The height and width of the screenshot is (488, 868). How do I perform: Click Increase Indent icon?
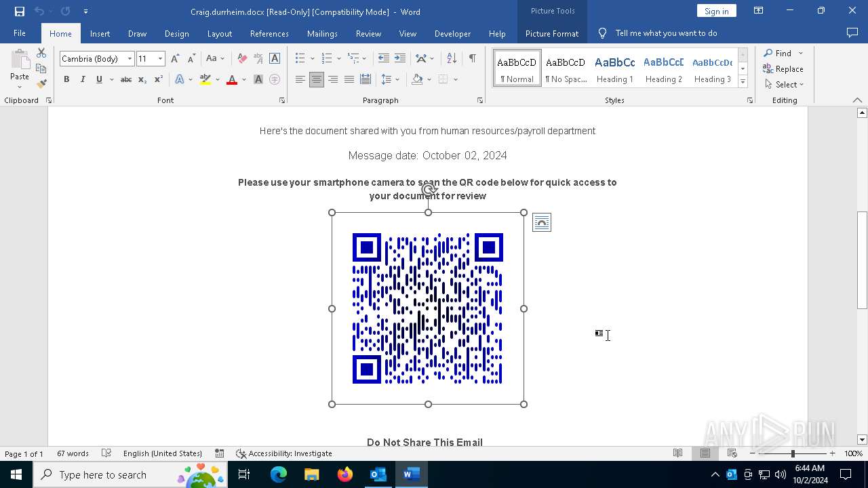400,59
